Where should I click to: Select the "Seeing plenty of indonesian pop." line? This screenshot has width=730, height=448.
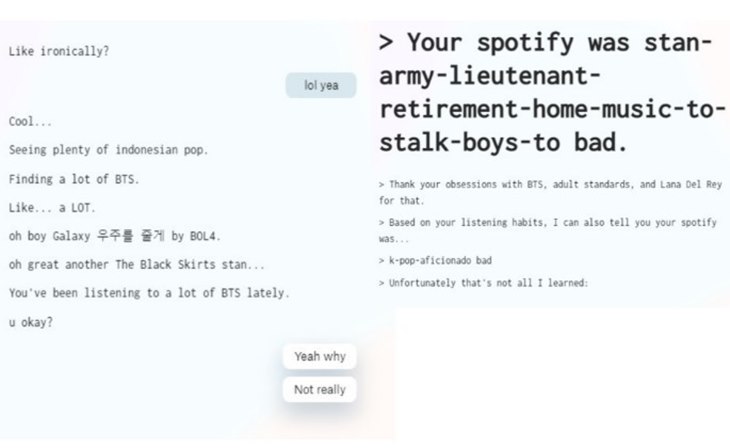[x=108, y=150]
